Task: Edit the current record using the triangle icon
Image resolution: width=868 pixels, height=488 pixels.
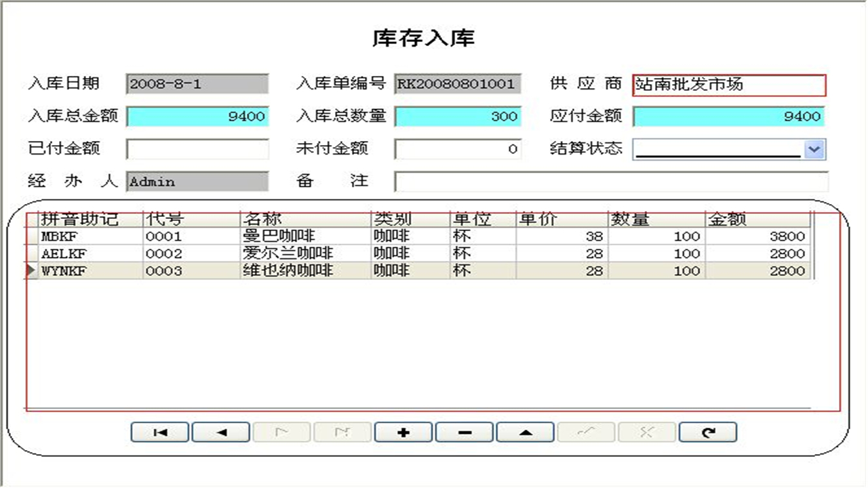Action: 525,432
